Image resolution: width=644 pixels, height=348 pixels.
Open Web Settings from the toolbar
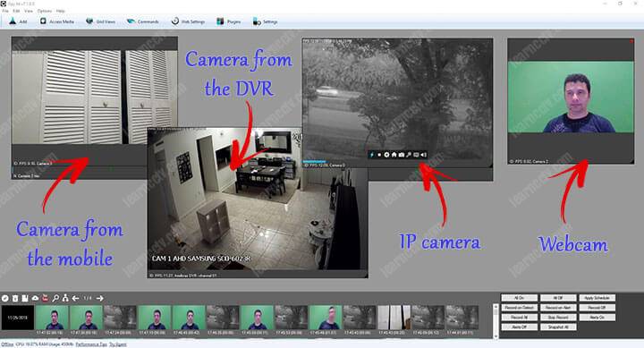tap(188, 21)
